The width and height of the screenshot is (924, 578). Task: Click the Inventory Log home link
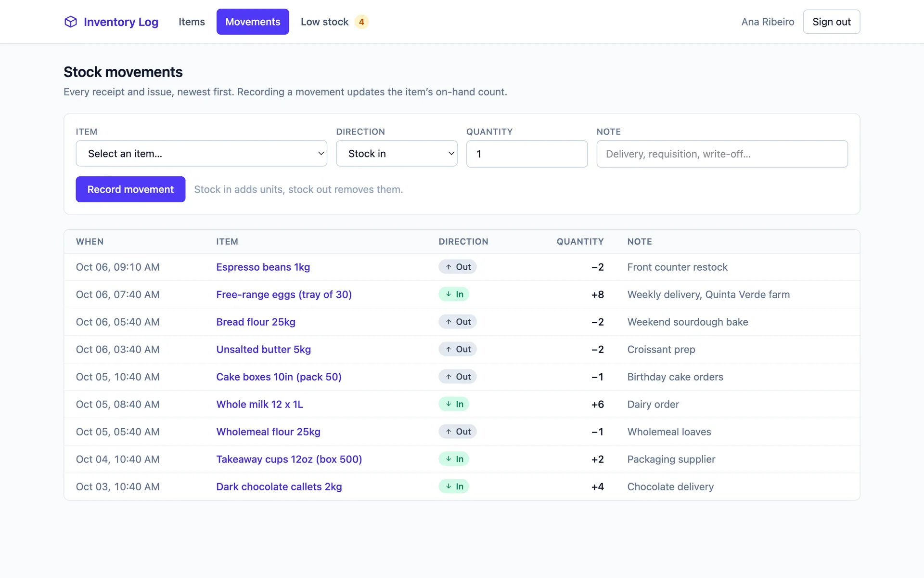(111, 22)
